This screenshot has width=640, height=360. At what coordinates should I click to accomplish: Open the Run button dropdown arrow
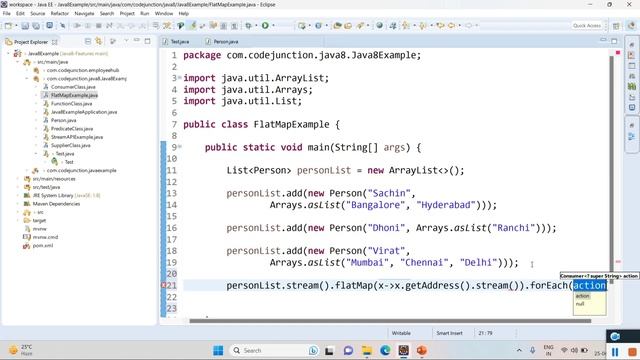coord(273,26)
